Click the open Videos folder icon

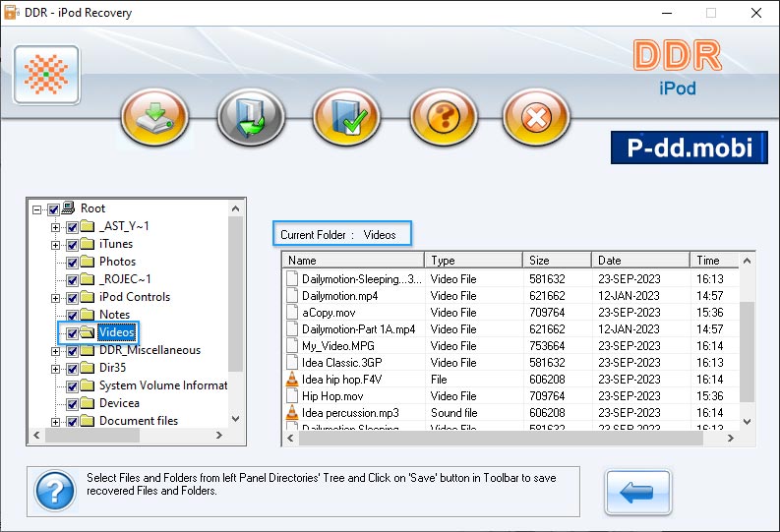click(88, 332)
